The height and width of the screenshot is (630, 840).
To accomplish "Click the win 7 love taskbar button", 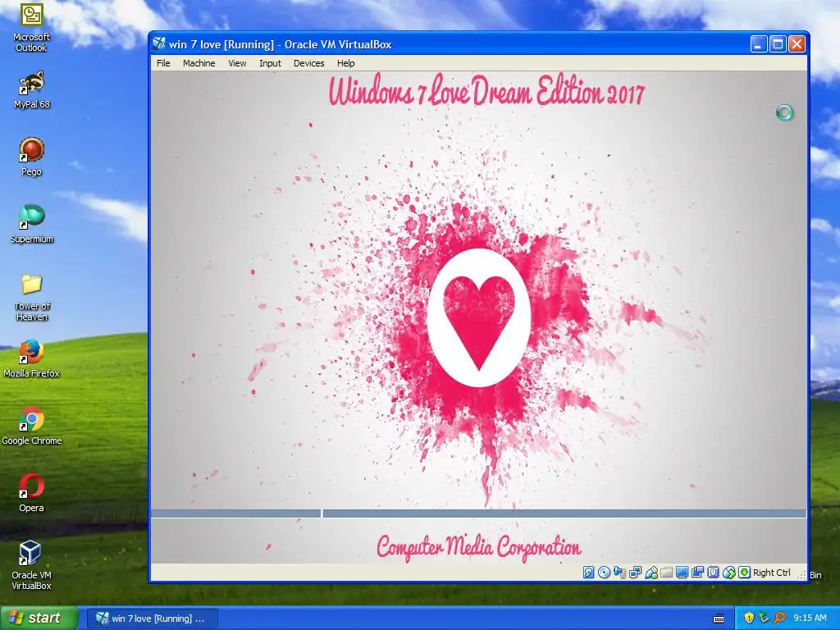I will click(152, 619).
